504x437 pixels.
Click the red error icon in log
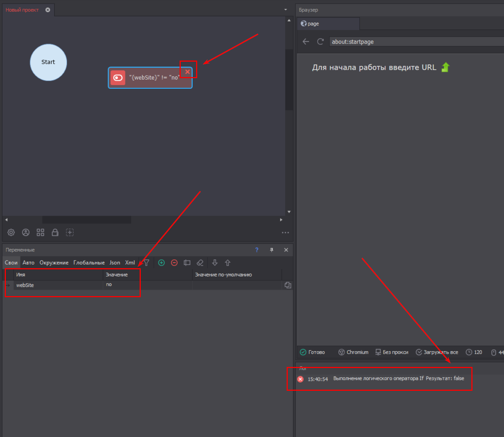coord(300,379)
